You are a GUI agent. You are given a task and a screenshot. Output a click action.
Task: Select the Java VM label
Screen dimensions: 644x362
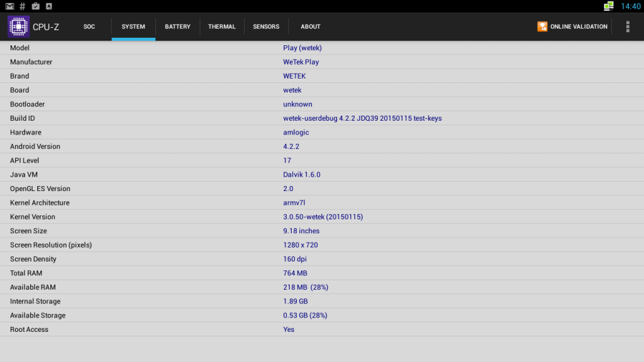pyautogui.click(x=24, y=175)
